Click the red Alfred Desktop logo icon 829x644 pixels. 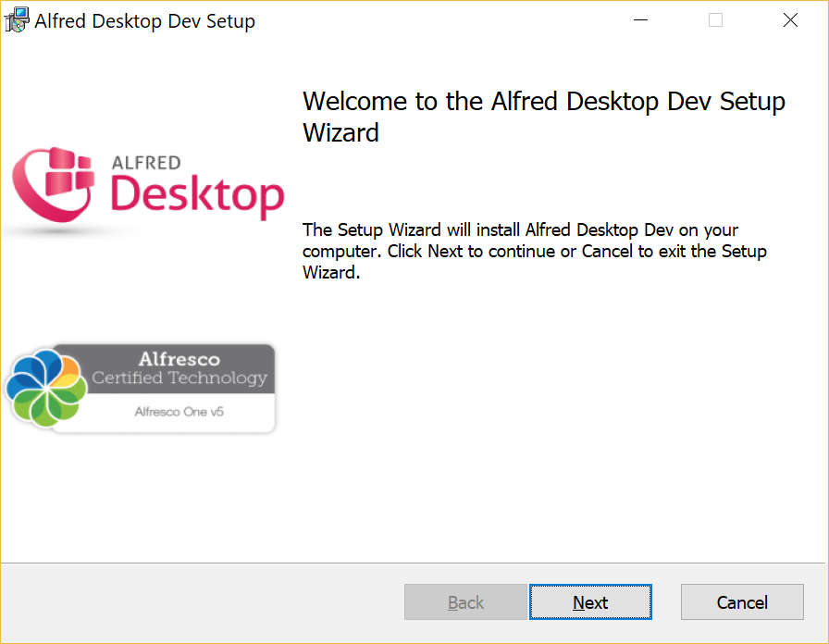(54, 181)
